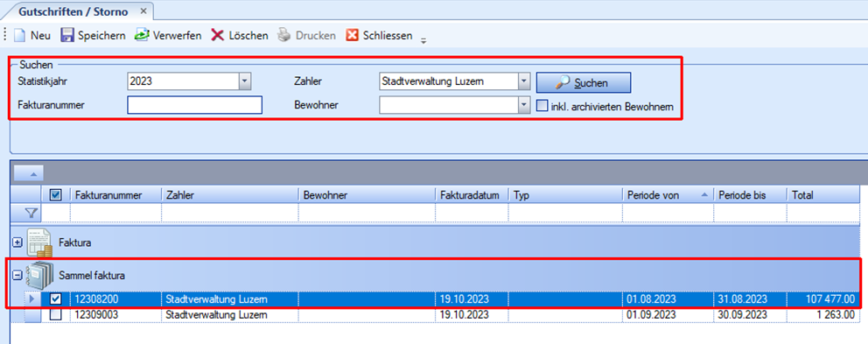Click Periode von 01.09.2023 cell
868x344 pixels.
[x=668, y=314]
